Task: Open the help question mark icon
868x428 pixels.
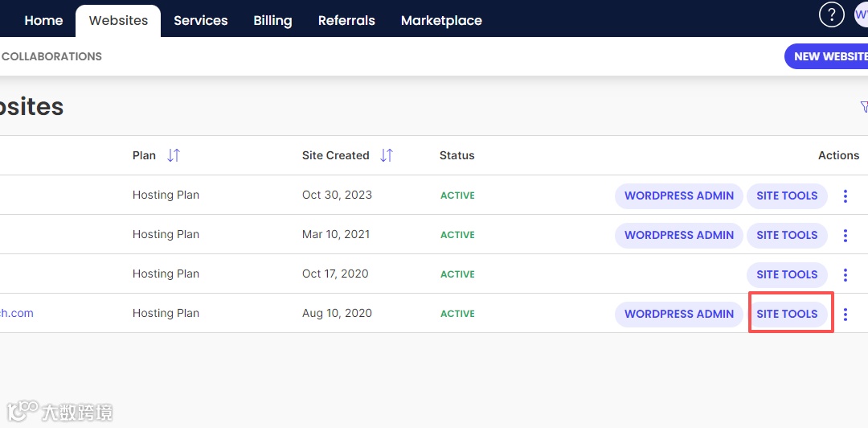Action: (x=831, y=14)
